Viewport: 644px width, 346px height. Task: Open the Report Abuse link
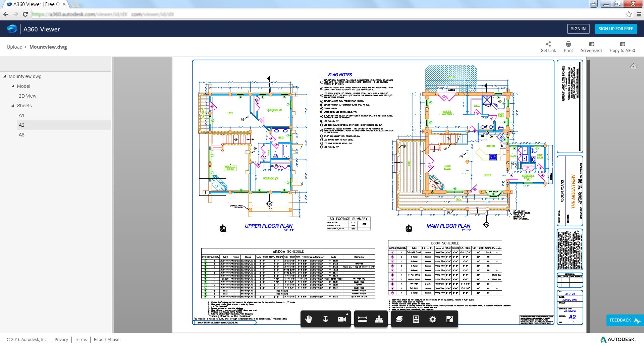106,339
